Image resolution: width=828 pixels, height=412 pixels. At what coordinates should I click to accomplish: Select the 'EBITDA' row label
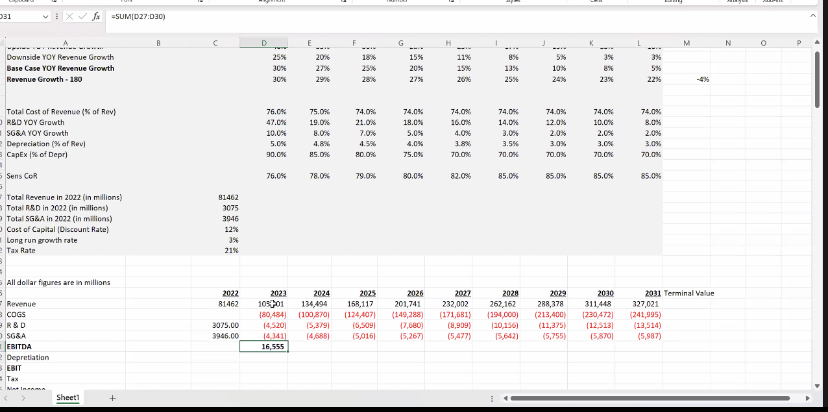[x=19, y=347]
